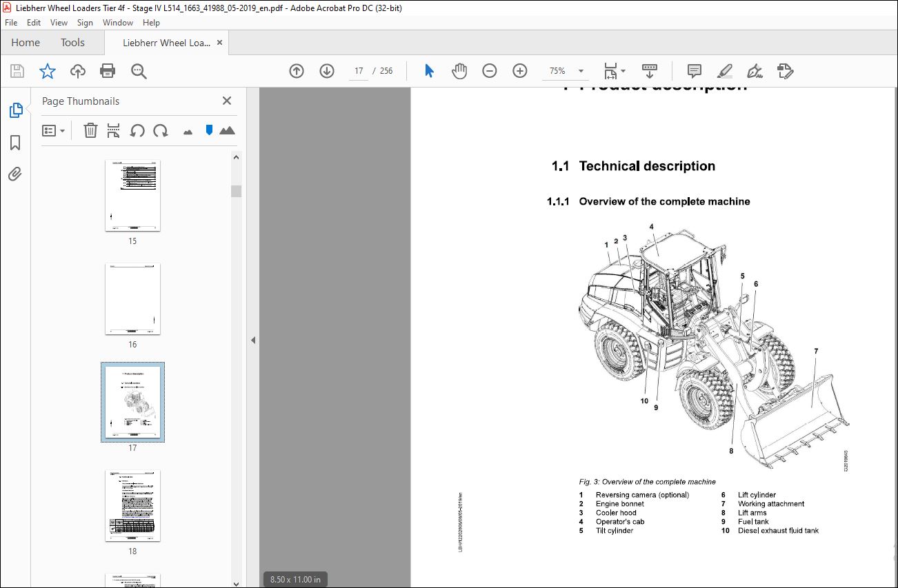Screen dimensions: 898x588
Task: Save the file using the floppy disk icon
Action: tap(17, 71)
